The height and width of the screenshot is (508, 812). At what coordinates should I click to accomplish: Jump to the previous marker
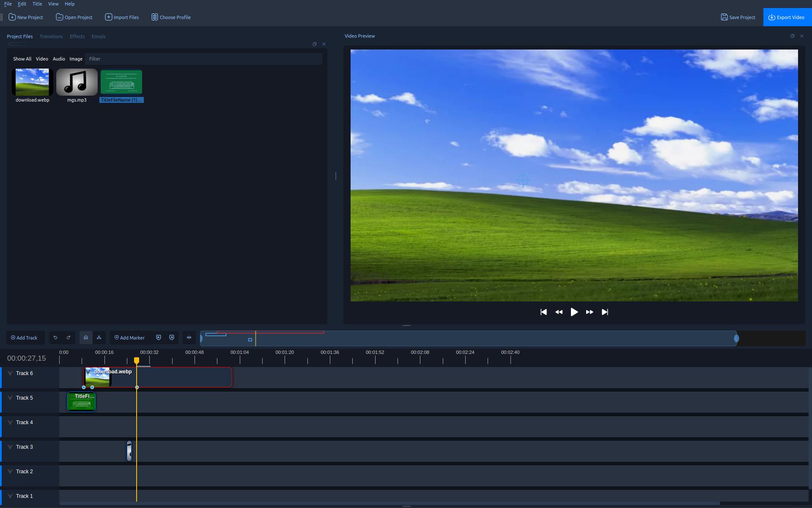(x=159, y=337)
